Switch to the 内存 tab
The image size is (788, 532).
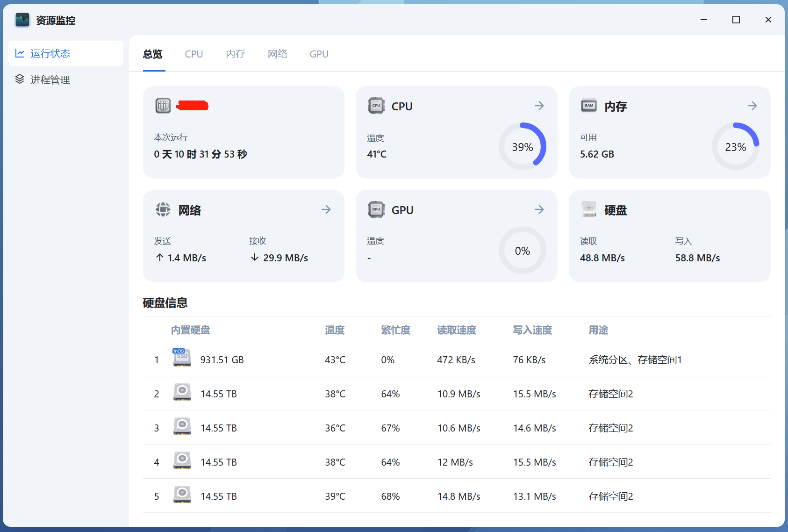236,54
